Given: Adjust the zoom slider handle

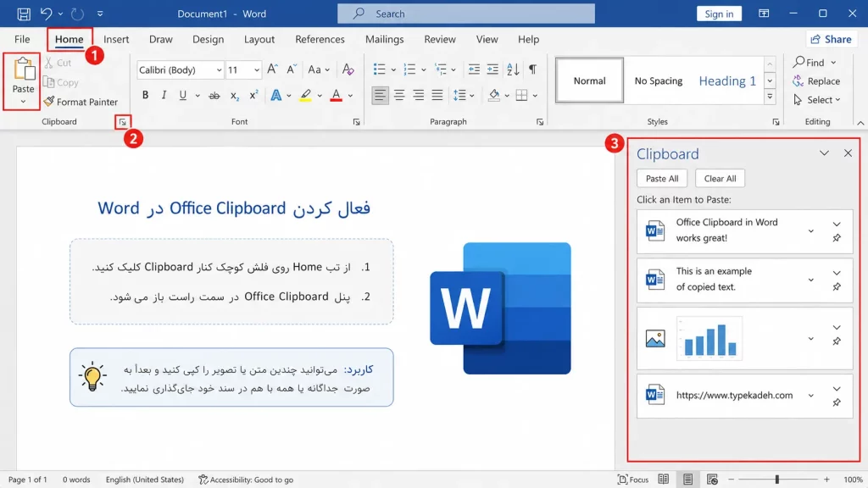Looking at the screenshot, I should [x=776, y=480].
